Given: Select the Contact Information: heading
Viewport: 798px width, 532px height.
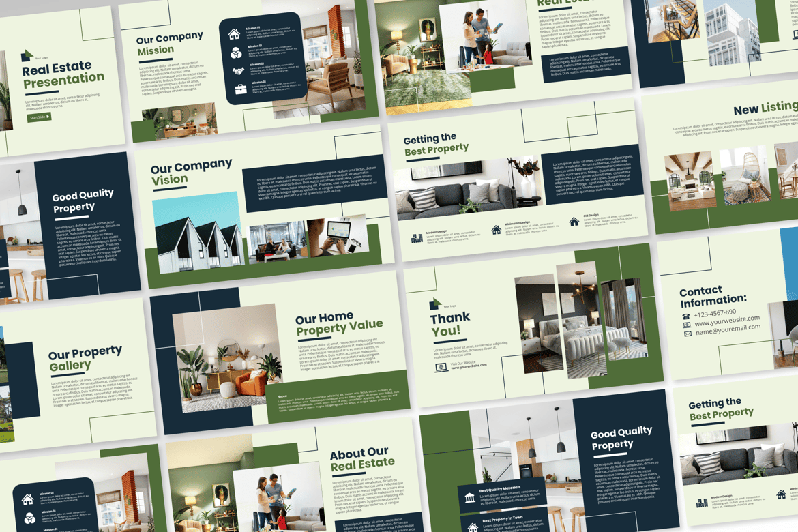Looking at the screenshot, I should pyautogui.click(x=713, y=296).
